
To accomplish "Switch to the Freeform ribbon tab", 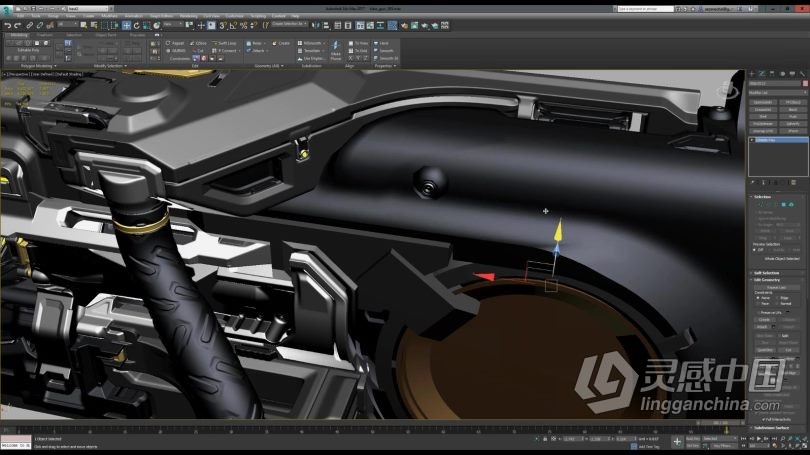I will pyautogui.click(x=44, y=35).
